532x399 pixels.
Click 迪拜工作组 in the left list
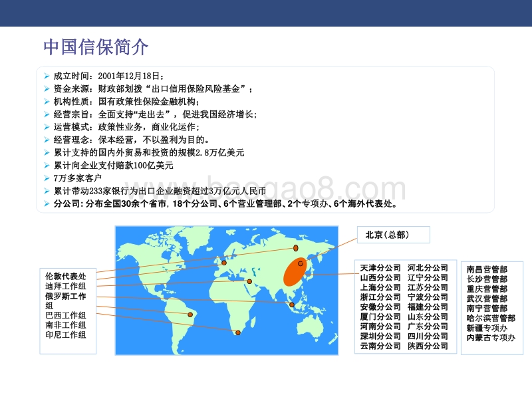[x=66, y=286]
